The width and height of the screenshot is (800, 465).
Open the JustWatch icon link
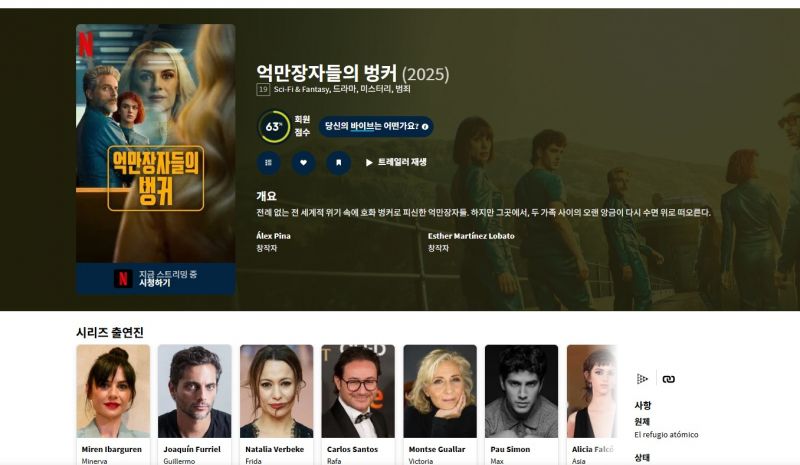[x=642, y=379]
